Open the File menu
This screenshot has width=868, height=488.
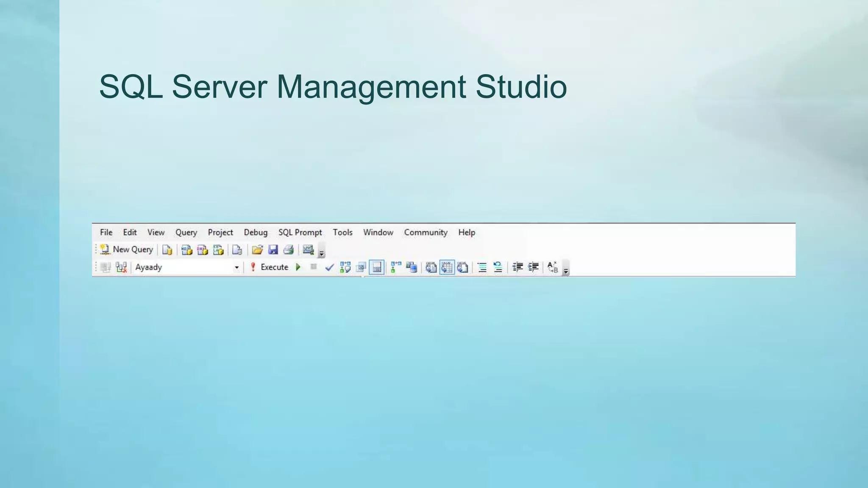(x=106, y=233)
